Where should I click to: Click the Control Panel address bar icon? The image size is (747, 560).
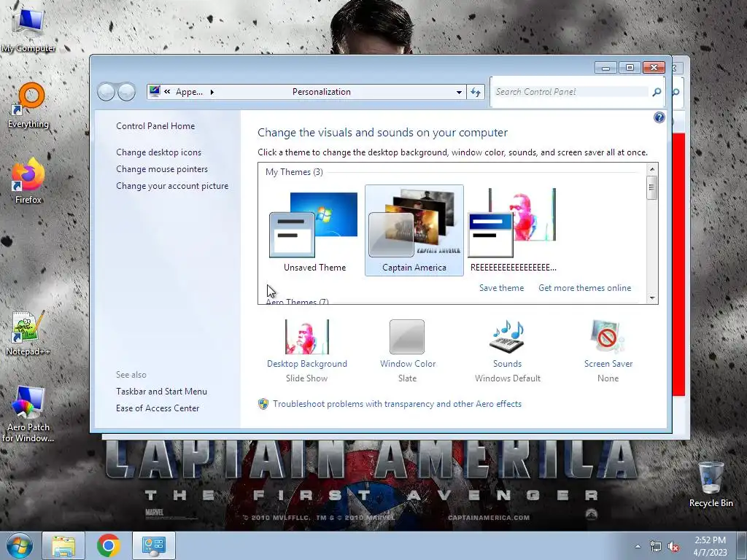pyautogui.click(x=155, y=91)
